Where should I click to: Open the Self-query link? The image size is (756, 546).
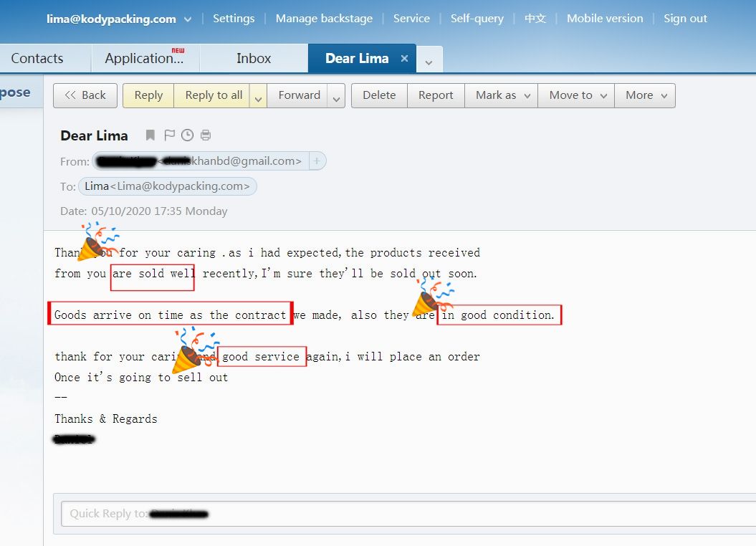point(477,19)
